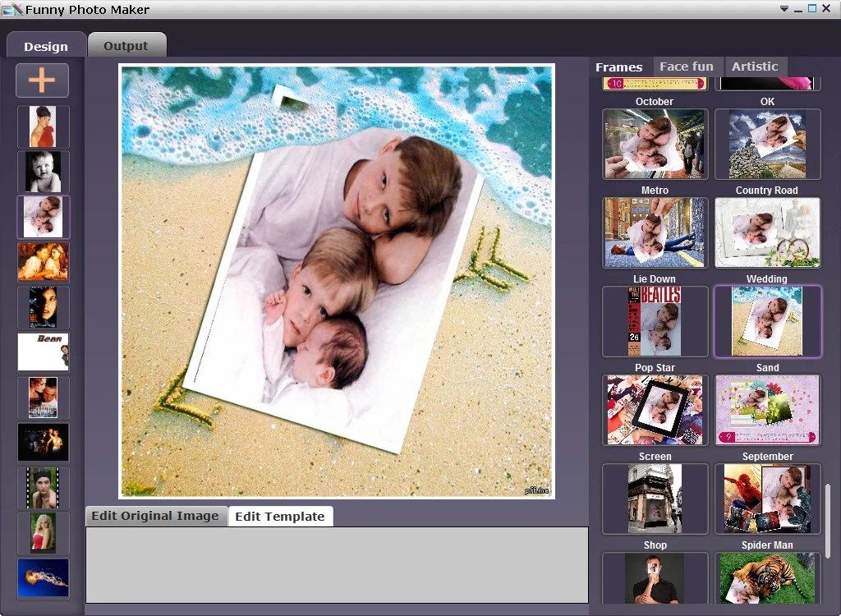This screenshot has height=616, width=841.
Task: Apply the Pop Star frame
Action: (x=654, y=321)
